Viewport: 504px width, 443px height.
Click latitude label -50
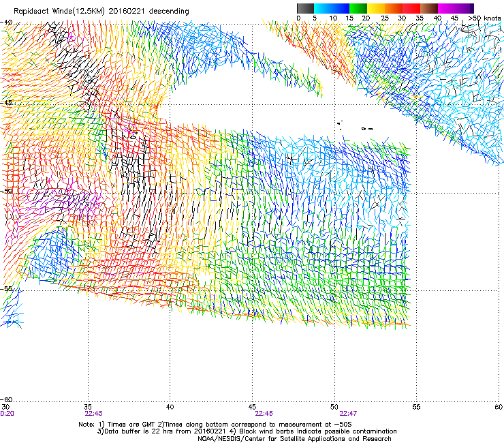(x=6, y=191)
